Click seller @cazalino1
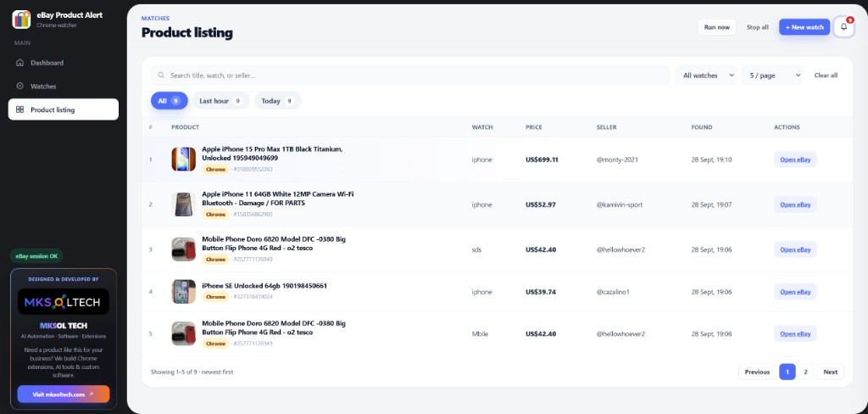Image resolution: width=868 pixels, height=414 pixels. click(x=613, y=292)
